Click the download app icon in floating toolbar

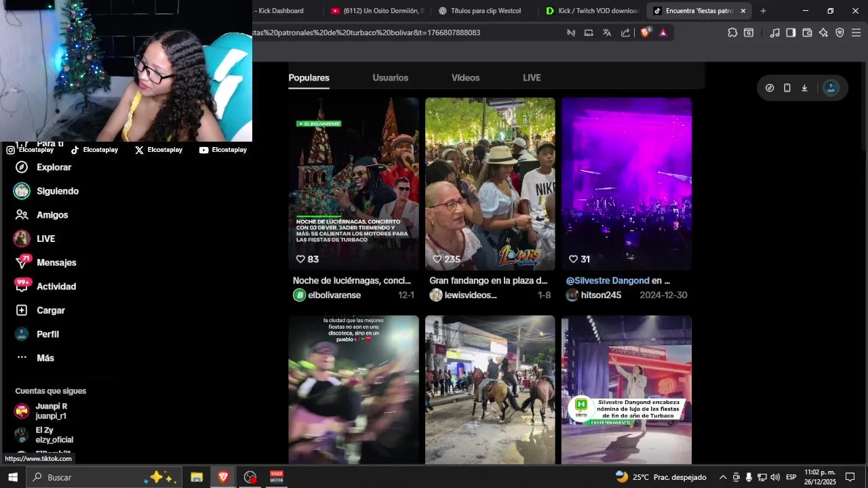tap(804, 88)
